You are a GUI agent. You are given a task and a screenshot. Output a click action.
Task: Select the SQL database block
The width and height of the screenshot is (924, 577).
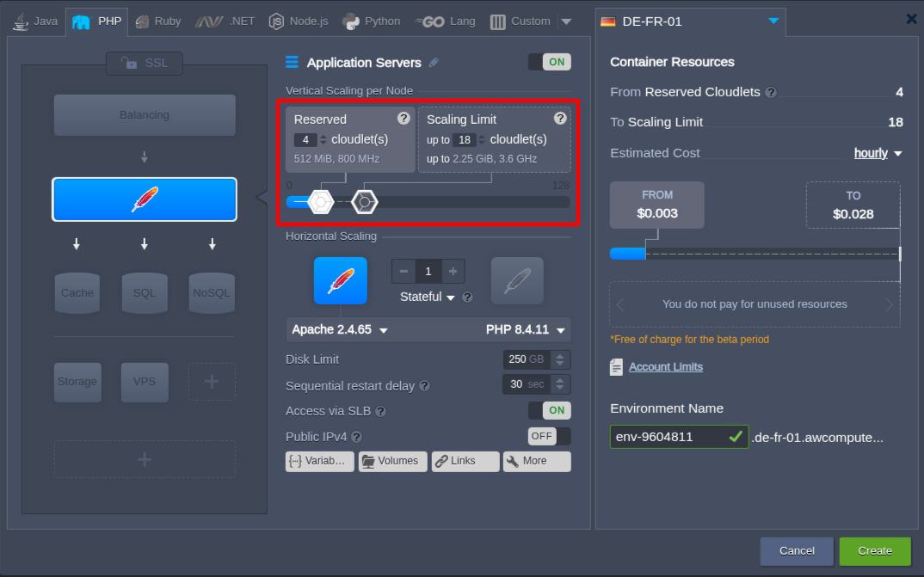(145, 292)
